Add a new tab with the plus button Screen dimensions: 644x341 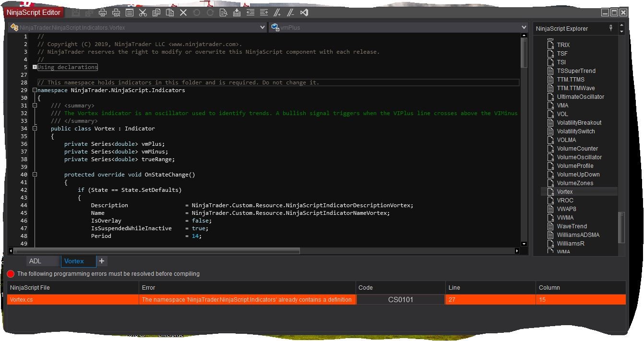[x=102, y=261]
